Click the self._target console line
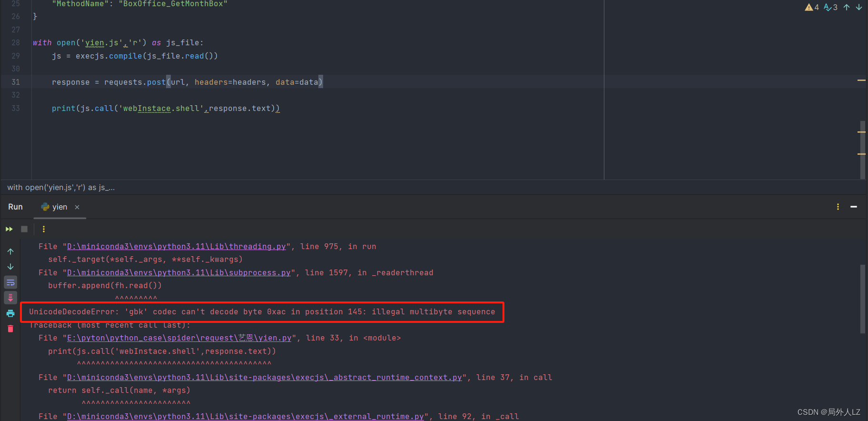This screenshot has width=868, height=421. coord(145,259)
